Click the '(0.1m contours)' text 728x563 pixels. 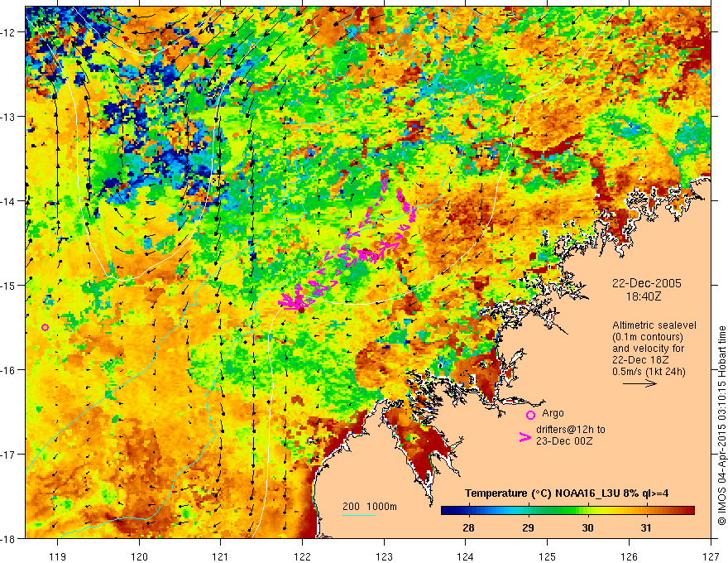click(648, 337)
